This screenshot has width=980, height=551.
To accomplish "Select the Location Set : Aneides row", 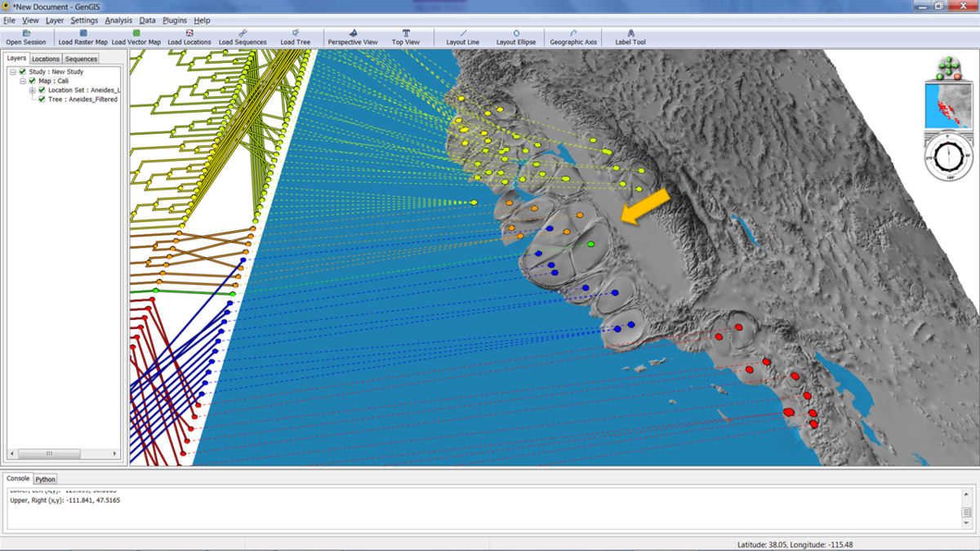I will point(84,90).
